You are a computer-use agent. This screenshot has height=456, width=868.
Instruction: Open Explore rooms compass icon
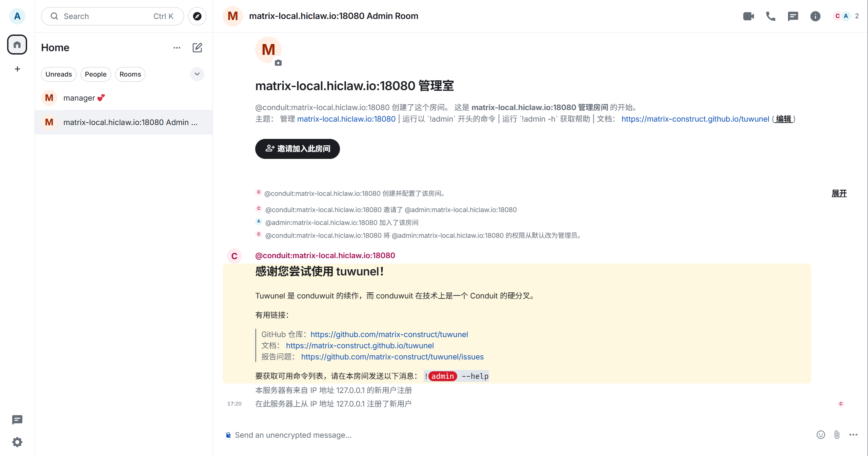(x=197, y=16)
